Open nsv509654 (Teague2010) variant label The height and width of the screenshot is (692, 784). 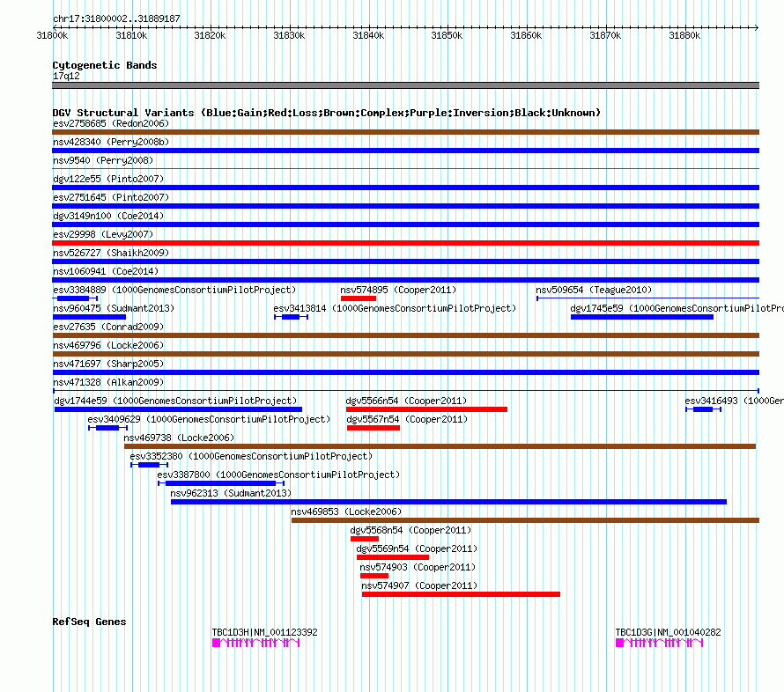point(594,290)
